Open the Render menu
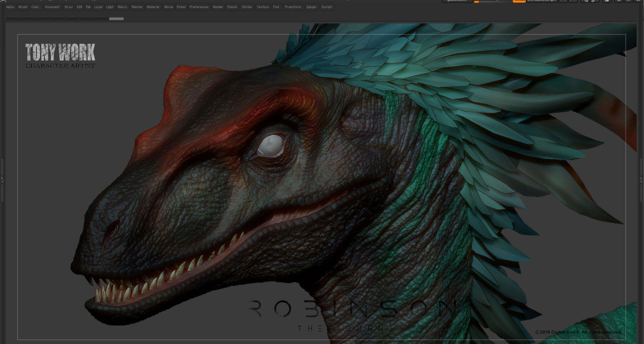Image resolution: width=644 pixels, height=344 pixels. tap(218, 7)
